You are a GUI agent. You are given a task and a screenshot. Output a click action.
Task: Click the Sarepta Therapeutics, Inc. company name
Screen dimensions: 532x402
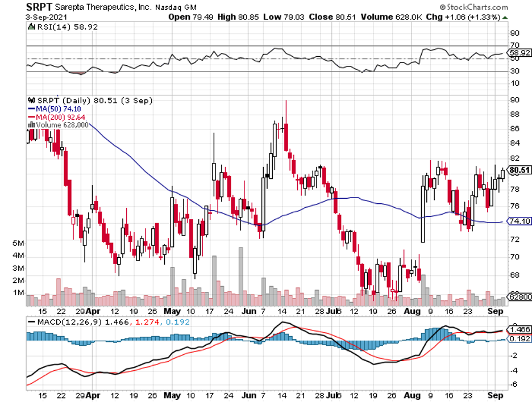(x=103, y=7)
